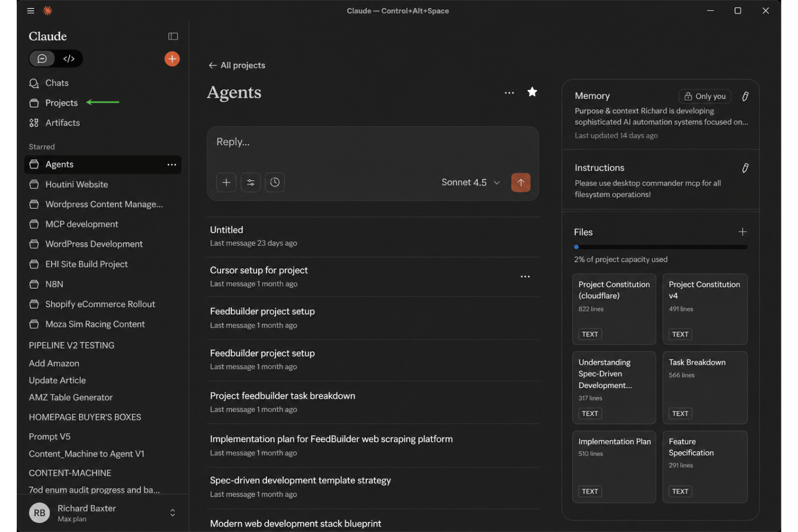
Task: Open Project Constitution v4 file
Action: [x=705, y=309]
